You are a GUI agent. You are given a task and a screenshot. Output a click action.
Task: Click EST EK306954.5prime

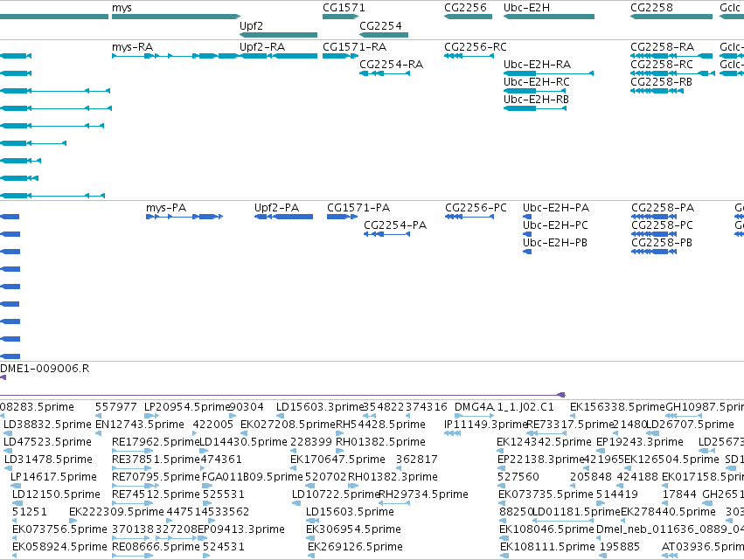click(353, 529)
